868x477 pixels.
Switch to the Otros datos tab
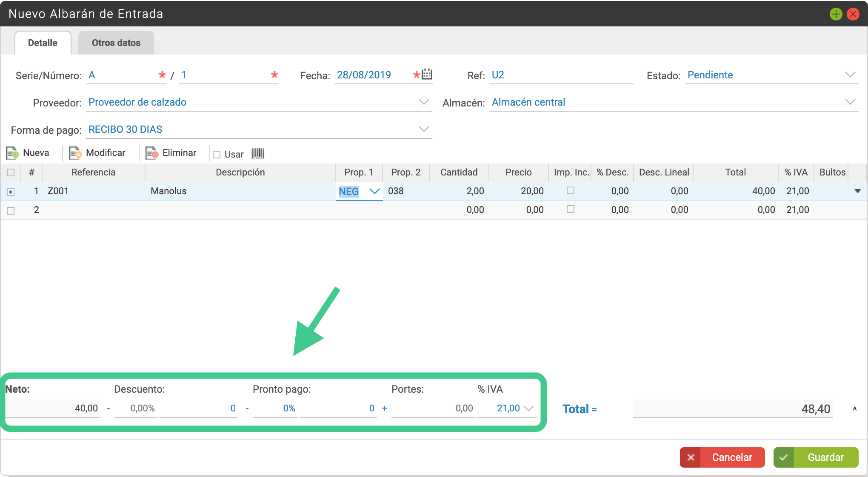(x=116, y=43)
